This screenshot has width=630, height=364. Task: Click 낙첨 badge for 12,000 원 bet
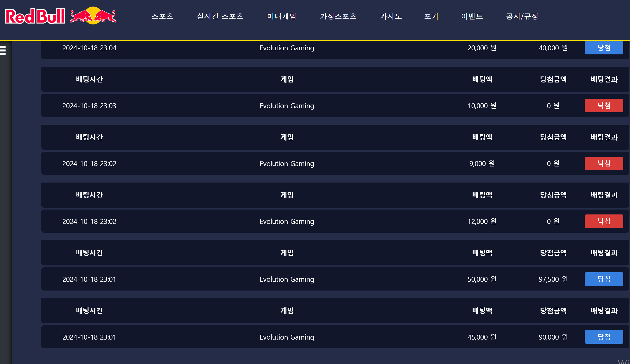[x=604, y=221]
